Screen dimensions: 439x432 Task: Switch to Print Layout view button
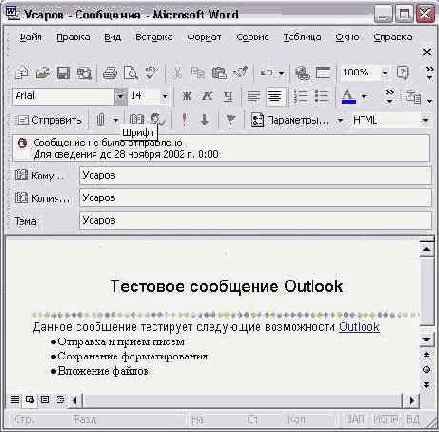pos(45,399)
